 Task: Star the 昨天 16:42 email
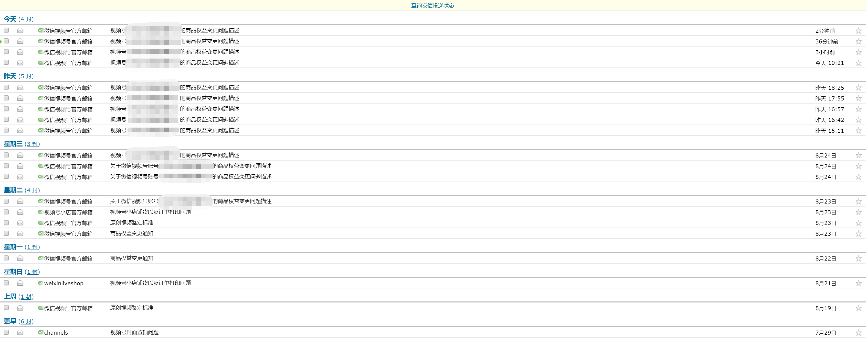click(x=861, y=120)
